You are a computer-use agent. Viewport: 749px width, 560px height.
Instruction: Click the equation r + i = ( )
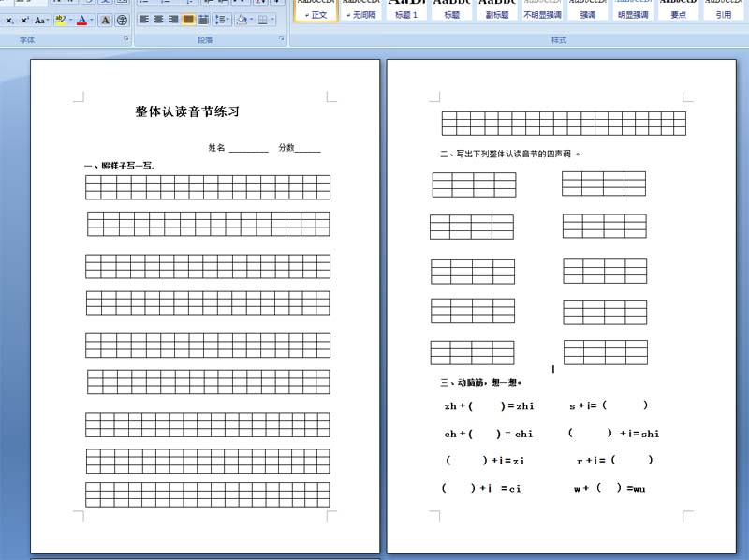[615, 461]
